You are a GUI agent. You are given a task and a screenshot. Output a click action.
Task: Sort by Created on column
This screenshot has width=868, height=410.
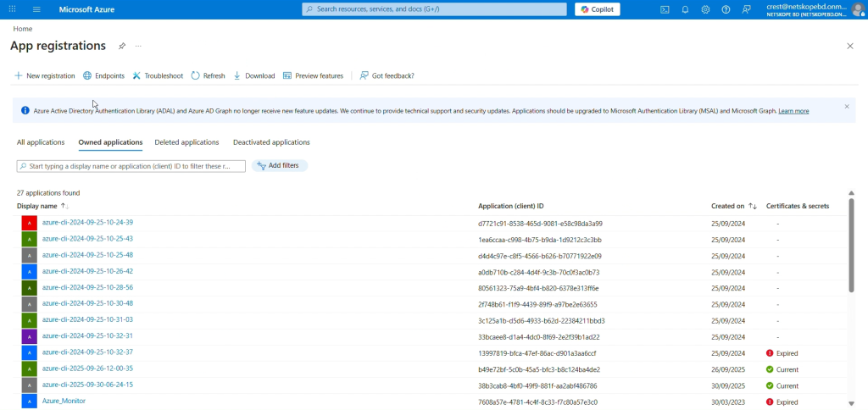coord(733,206)
